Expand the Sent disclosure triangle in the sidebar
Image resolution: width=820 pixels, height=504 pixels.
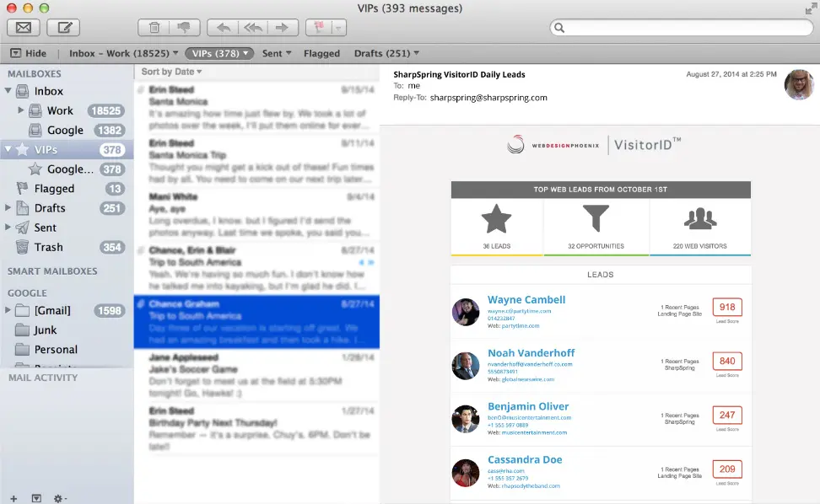click(x=8, y=228)
